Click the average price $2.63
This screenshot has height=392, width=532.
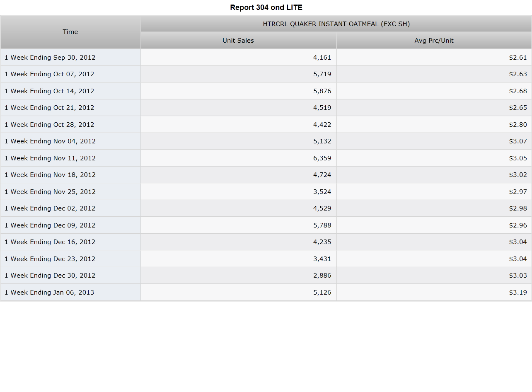(x=518, y=74)
